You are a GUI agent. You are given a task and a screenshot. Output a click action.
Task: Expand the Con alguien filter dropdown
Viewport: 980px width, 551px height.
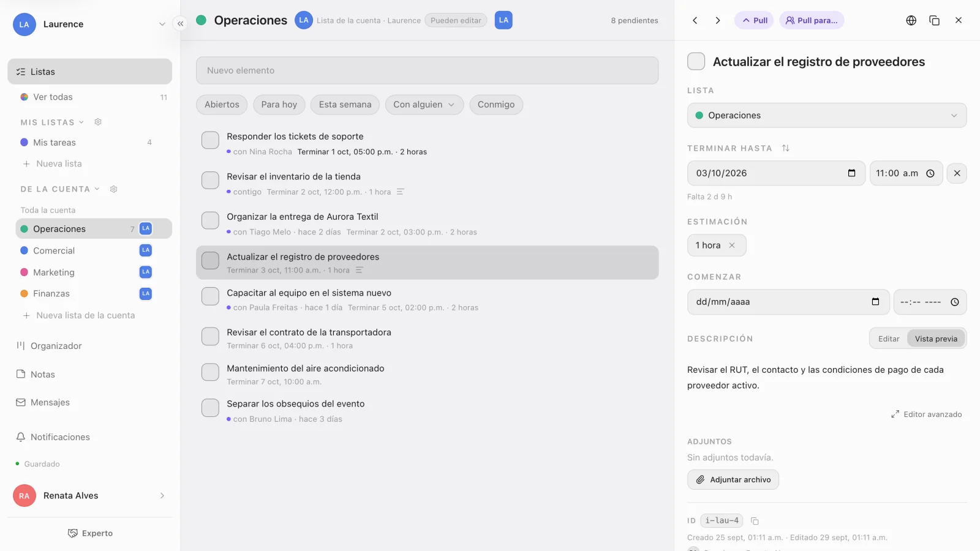(424, 105)
